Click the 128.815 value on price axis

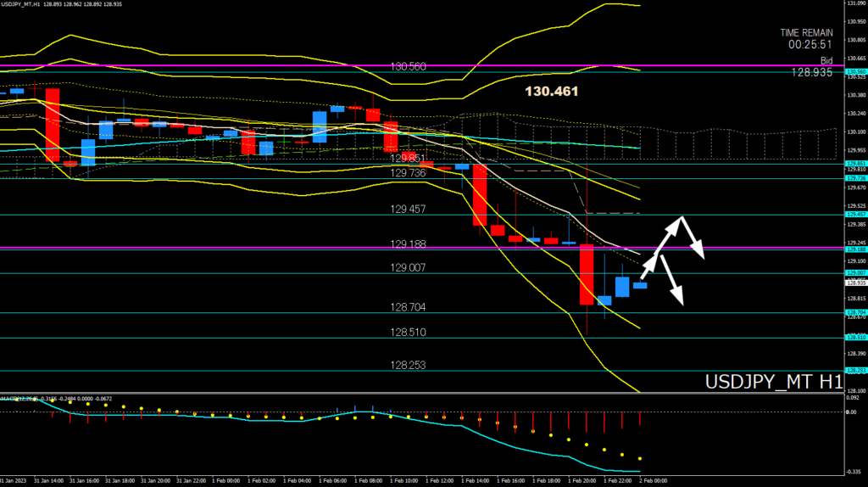pyautogui.click(x=856, y=298)
